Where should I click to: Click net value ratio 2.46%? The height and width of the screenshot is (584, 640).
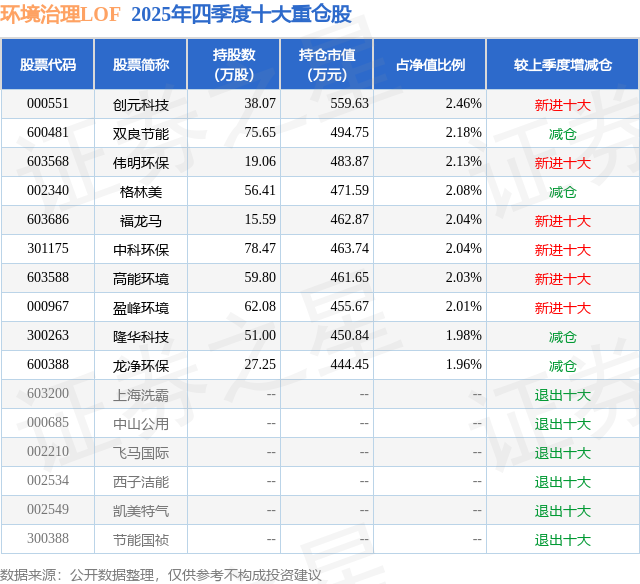[464, 104]
